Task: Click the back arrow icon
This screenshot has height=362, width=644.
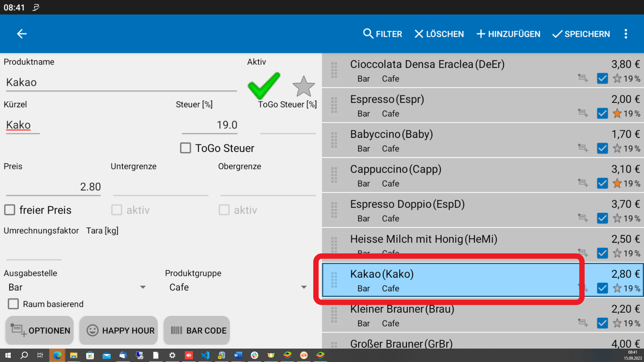Action: [22, 34]
